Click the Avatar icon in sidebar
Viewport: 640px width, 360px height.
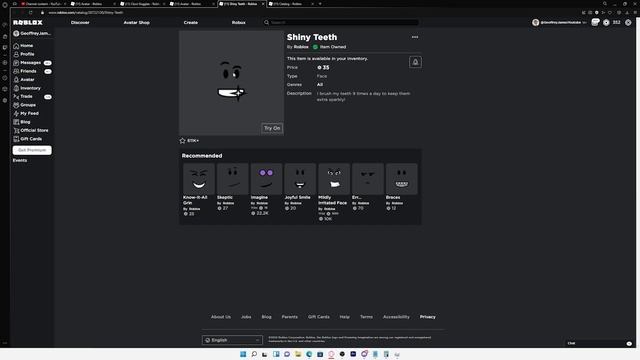point(16,80)
